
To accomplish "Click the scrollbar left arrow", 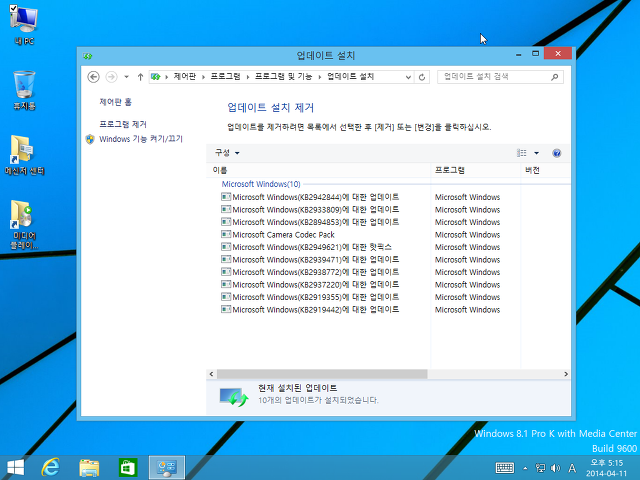I will (x=211, y=374).
